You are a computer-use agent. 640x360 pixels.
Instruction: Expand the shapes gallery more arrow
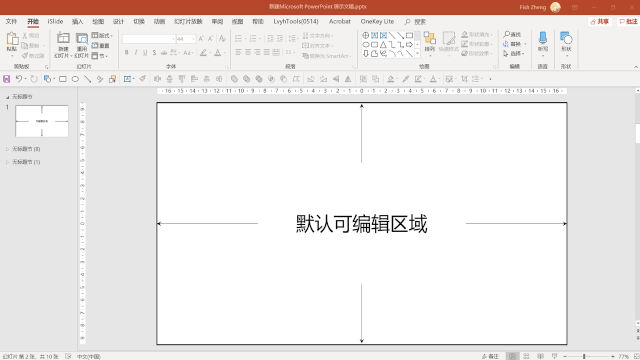tap(417, 54)
